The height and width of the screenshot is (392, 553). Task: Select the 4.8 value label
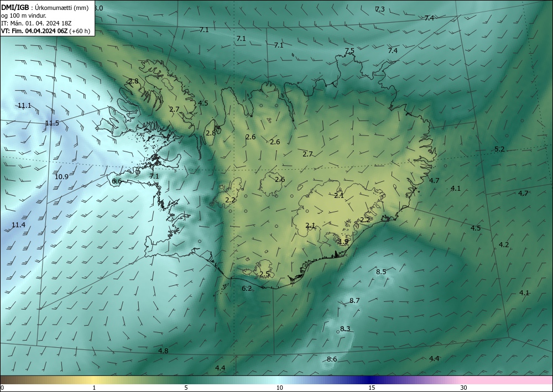[x=163, y=351]
